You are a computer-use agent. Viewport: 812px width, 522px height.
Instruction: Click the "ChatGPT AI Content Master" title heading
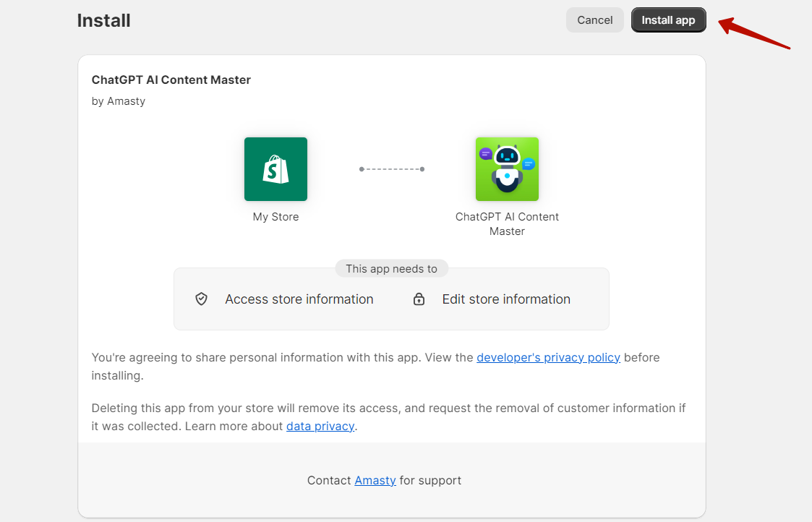(x=171, y=80)
